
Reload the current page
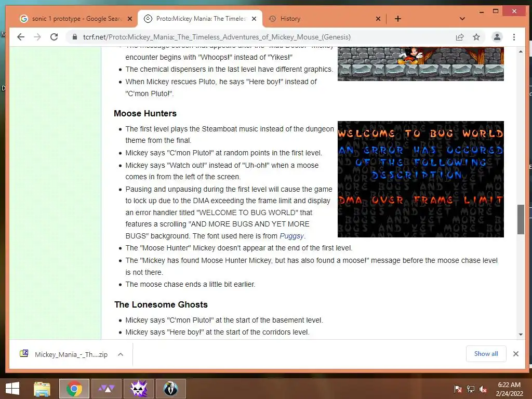tap(54, 37)
